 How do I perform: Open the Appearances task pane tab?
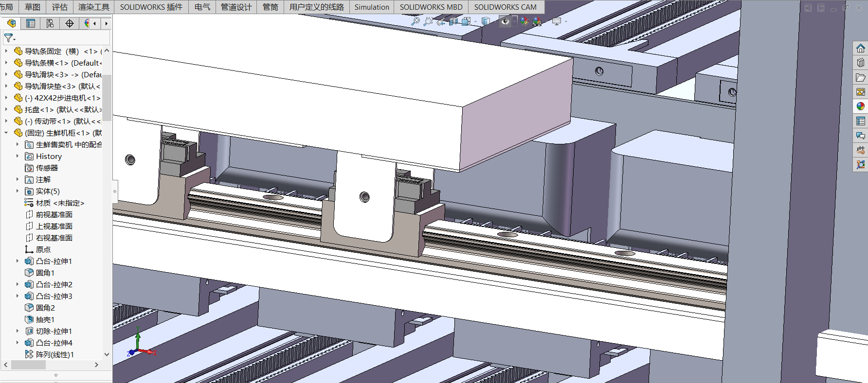point(860,106)
